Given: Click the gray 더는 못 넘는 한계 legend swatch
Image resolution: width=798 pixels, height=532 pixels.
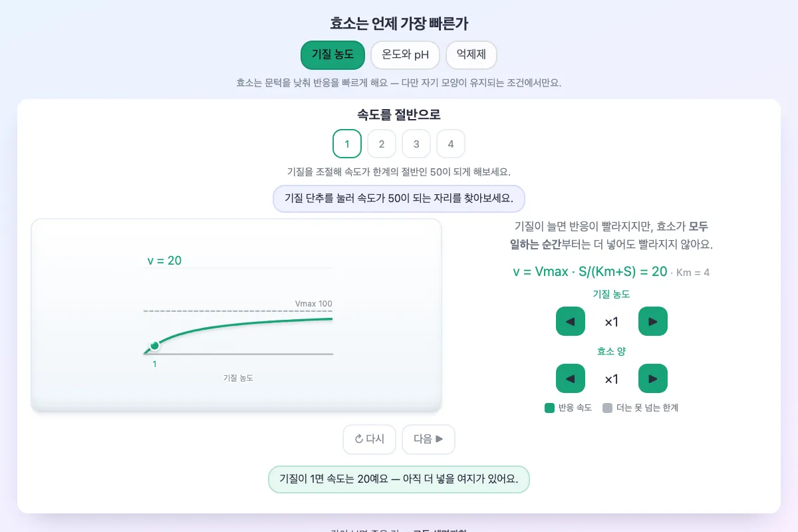Looking at the screenshot, I should 607,408.
